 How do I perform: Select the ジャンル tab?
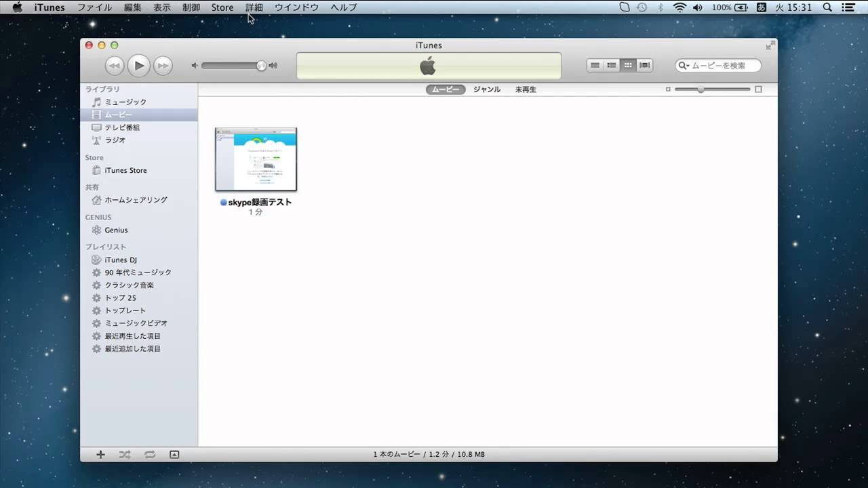tap(487, 89)
